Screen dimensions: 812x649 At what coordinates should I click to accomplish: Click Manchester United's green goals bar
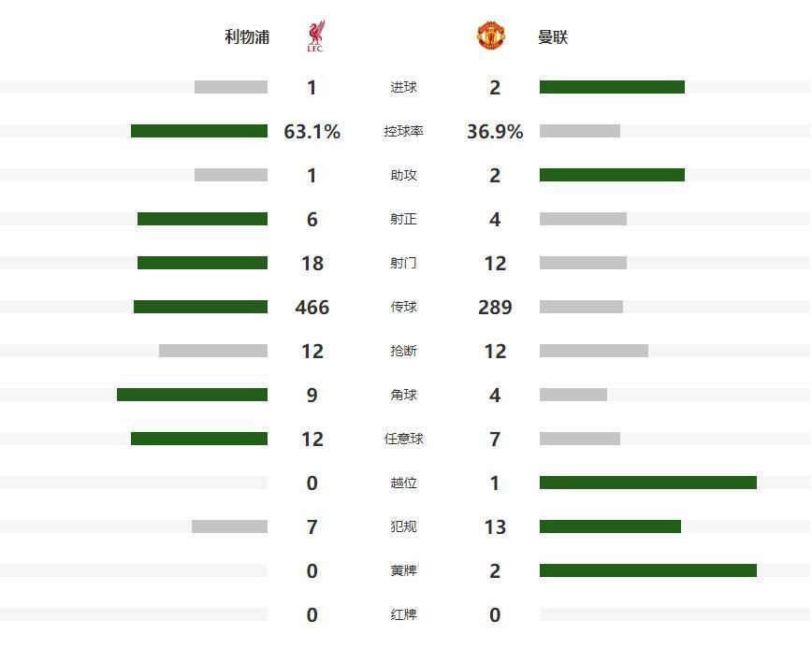click(612, 88)
